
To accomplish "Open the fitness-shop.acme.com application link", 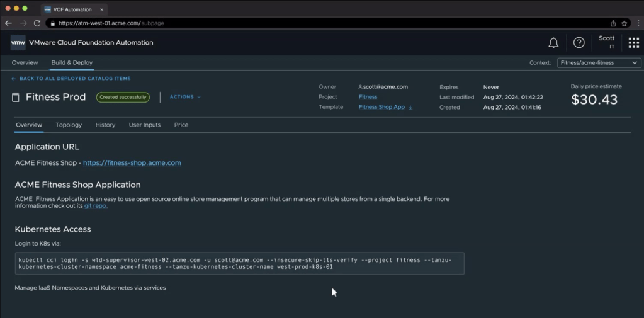I will 132,163.
